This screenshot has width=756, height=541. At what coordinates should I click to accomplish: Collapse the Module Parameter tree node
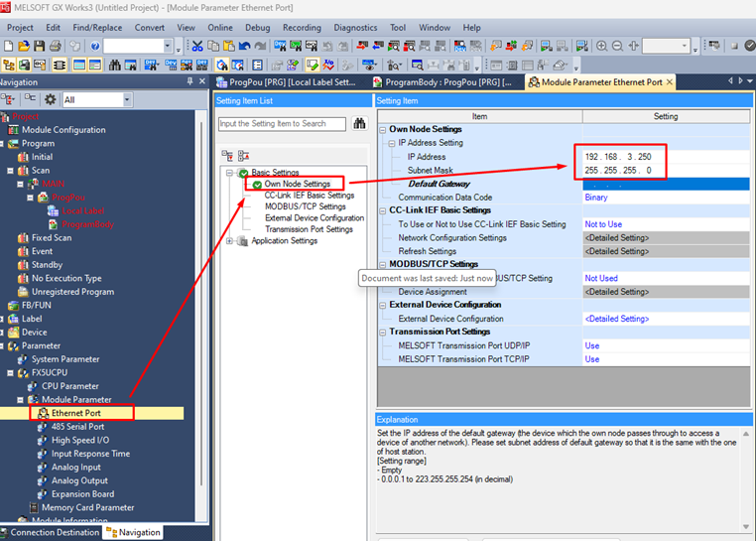[x=20, y=400]
